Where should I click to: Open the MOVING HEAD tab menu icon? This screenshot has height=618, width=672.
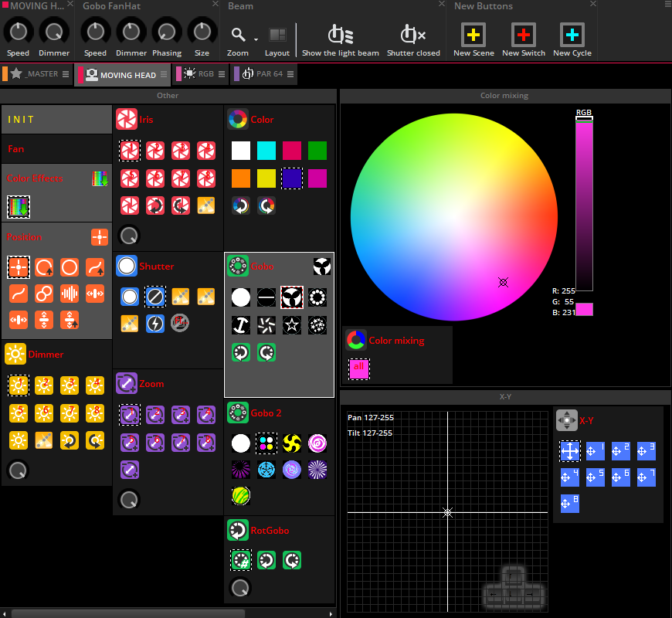(x=165, y=75)
